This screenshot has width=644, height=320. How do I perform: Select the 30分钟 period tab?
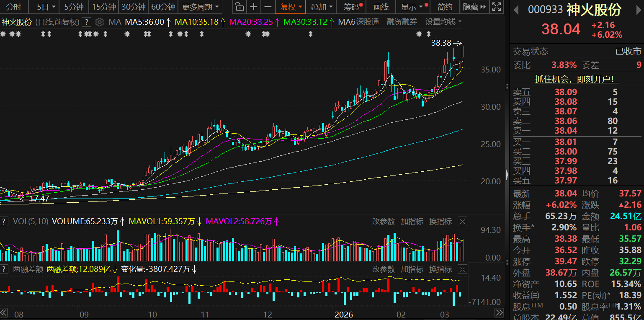click(x=134, y=7)
